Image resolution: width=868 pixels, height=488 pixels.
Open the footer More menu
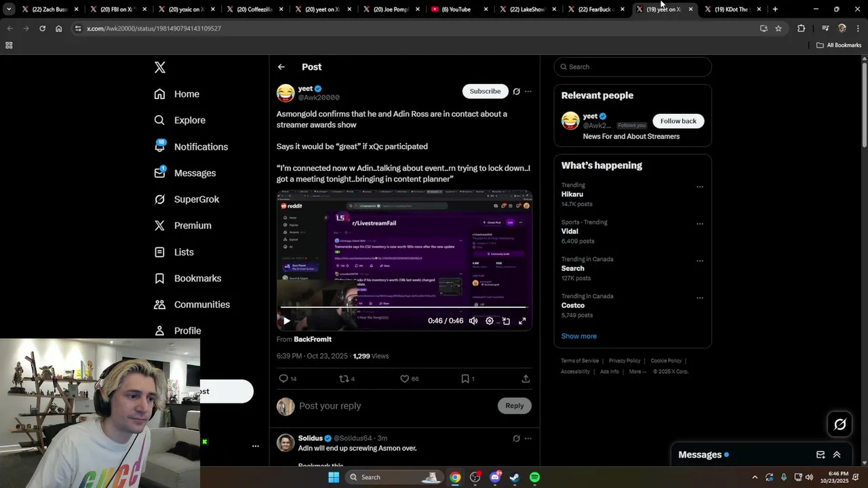click(638, 371)
